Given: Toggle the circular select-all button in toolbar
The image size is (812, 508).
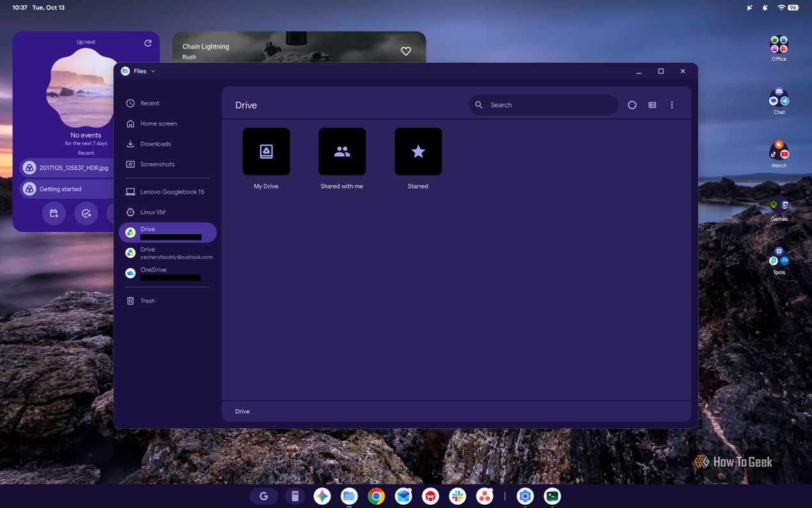Looking at the screenshot, I should pyautogui.click(x=632, y=105).
